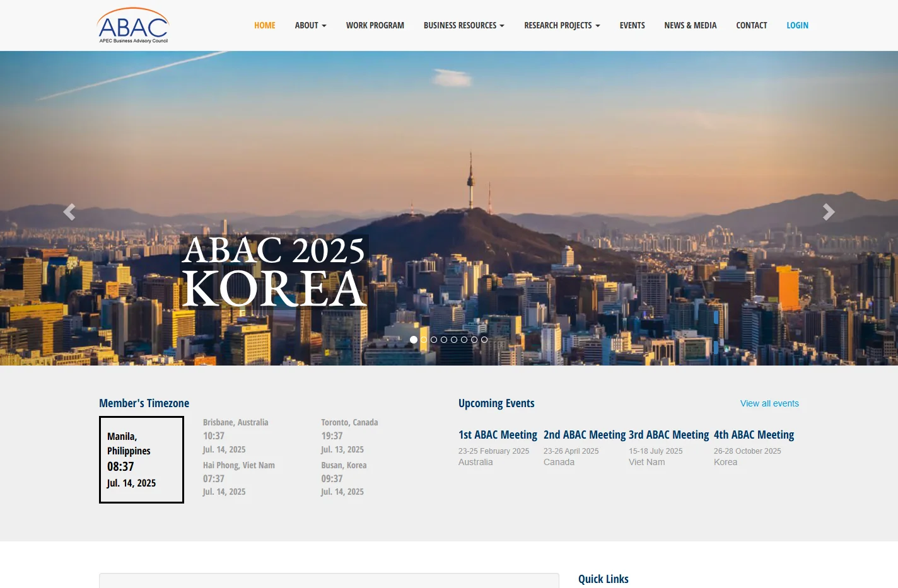Go to the Contact page
The height and width of the screenshot is (588, 898).
coord(752,25)
